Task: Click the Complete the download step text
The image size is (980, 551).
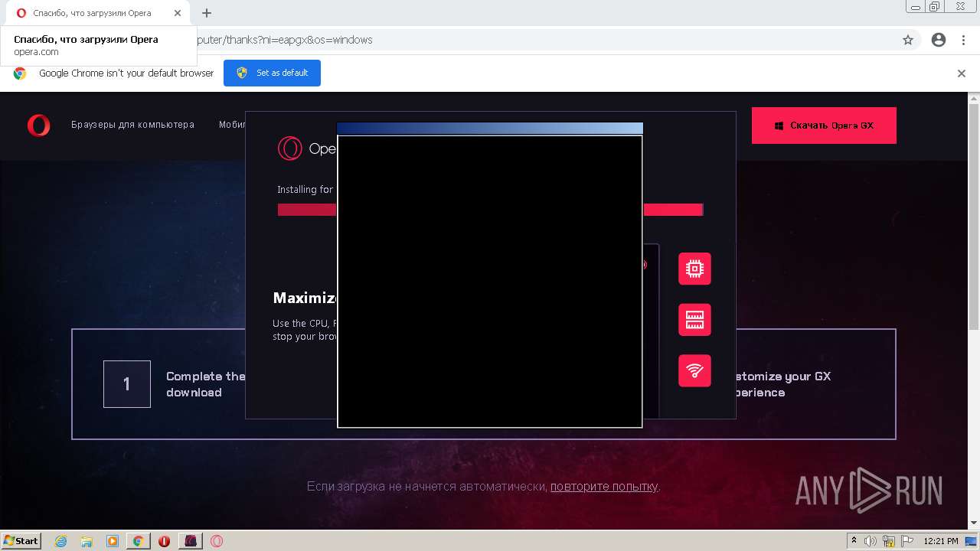Action: (x=205, y=384)
